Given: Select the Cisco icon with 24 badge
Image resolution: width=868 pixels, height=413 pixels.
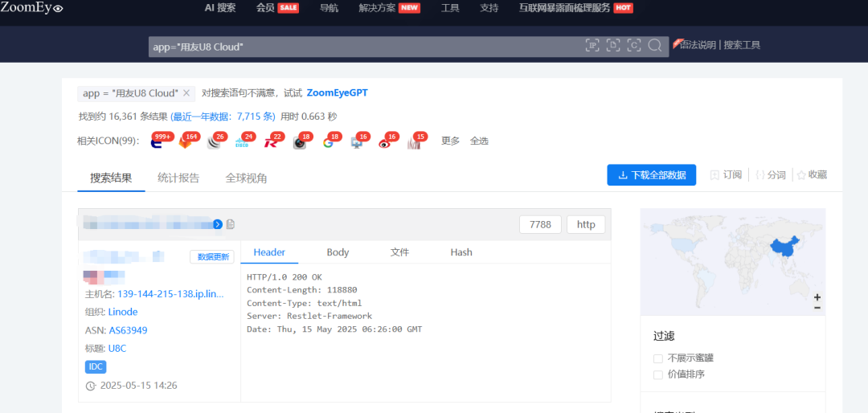Looking at the screenshot, I should pyautogui.click(x=242, y=142).
